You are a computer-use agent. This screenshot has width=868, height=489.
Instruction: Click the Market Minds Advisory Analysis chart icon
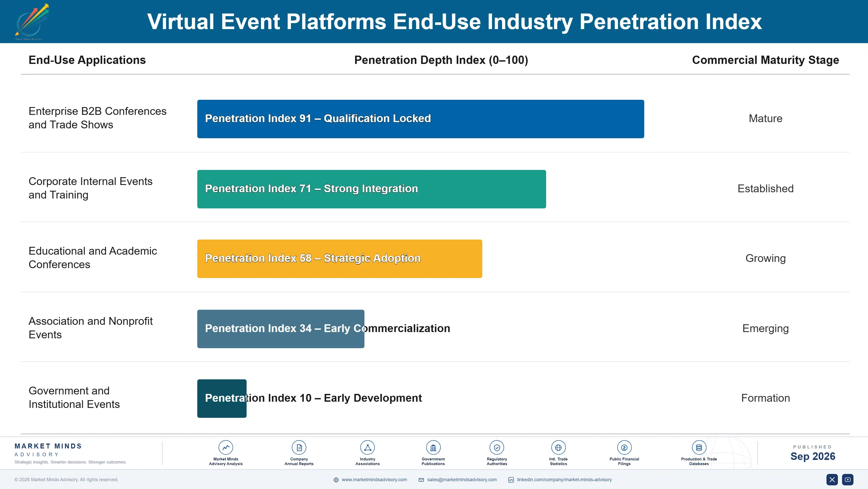click(x=226, y=447)
